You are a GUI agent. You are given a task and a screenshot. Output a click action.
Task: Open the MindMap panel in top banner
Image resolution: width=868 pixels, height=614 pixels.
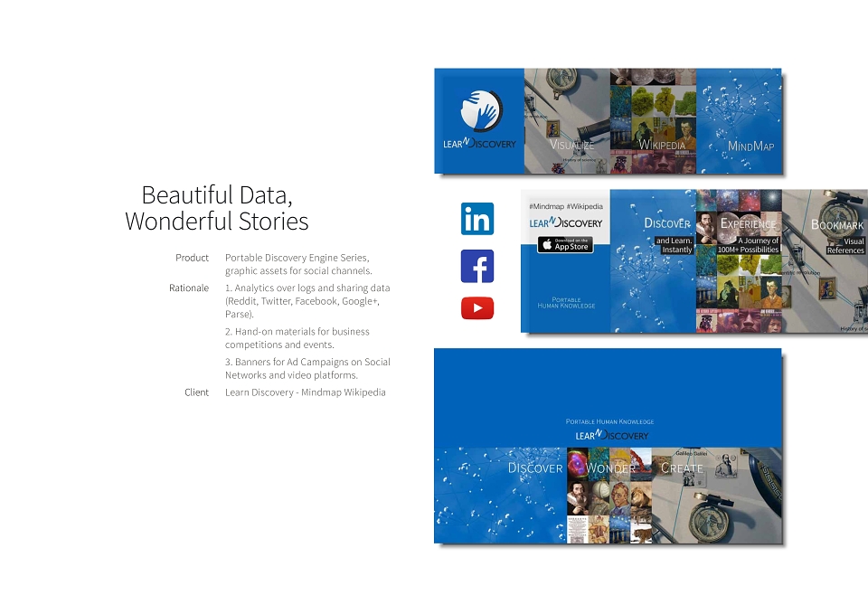pyautogui.click(x=739, y=120)
